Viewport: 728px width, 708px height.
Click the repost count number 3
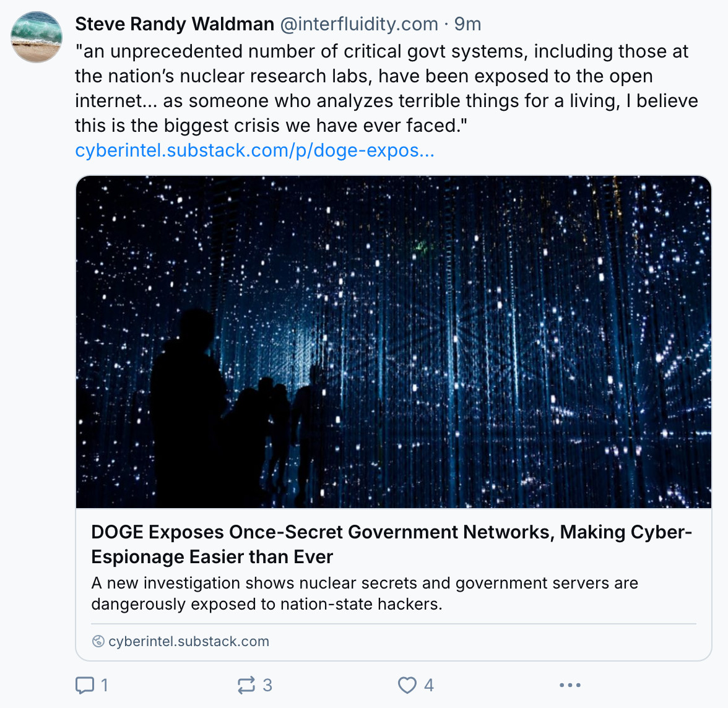coord(267,685)
